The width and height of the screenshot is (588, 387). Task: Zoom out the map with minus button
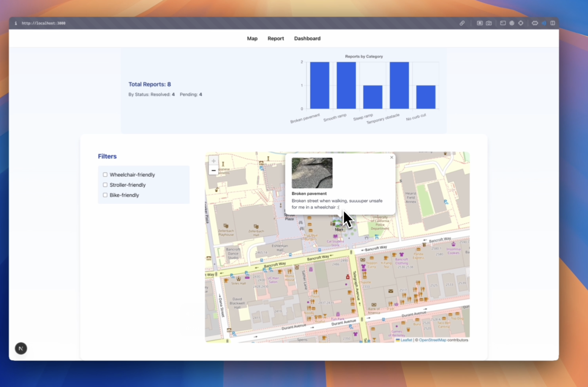click(213, 170)
